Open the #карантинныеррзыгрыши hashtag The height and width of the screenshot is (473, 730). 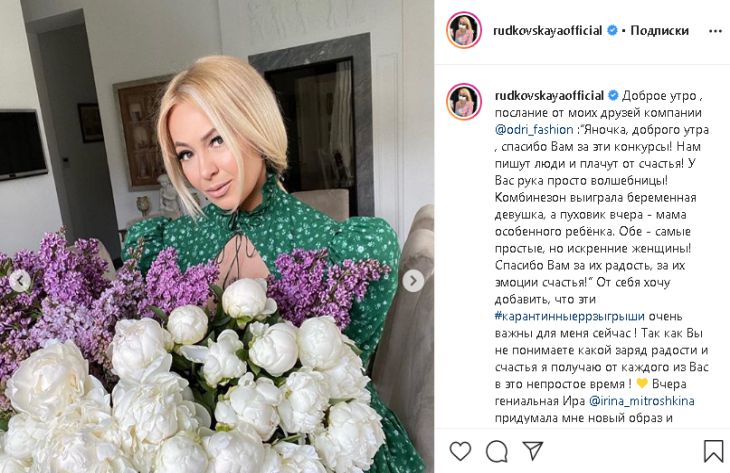pos(569,317)
